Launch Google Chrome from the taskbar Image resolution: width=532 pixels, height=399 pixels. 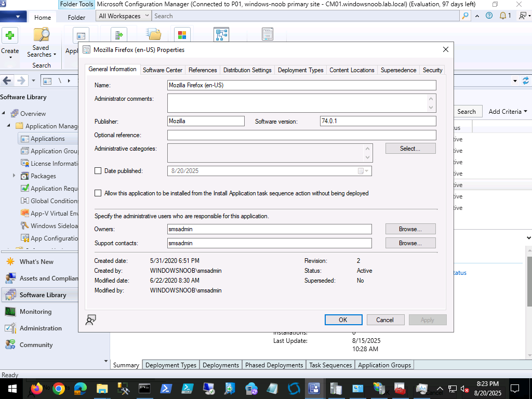coord(58,389)
